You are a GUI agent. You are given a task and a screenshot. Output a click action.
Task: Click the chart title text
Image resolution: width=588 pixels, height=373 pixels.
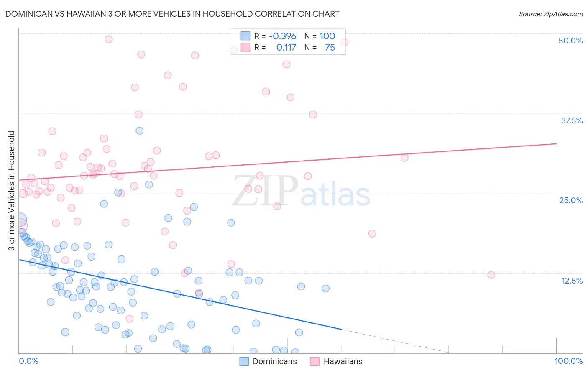pyautogui.click(x=172, y=14)
